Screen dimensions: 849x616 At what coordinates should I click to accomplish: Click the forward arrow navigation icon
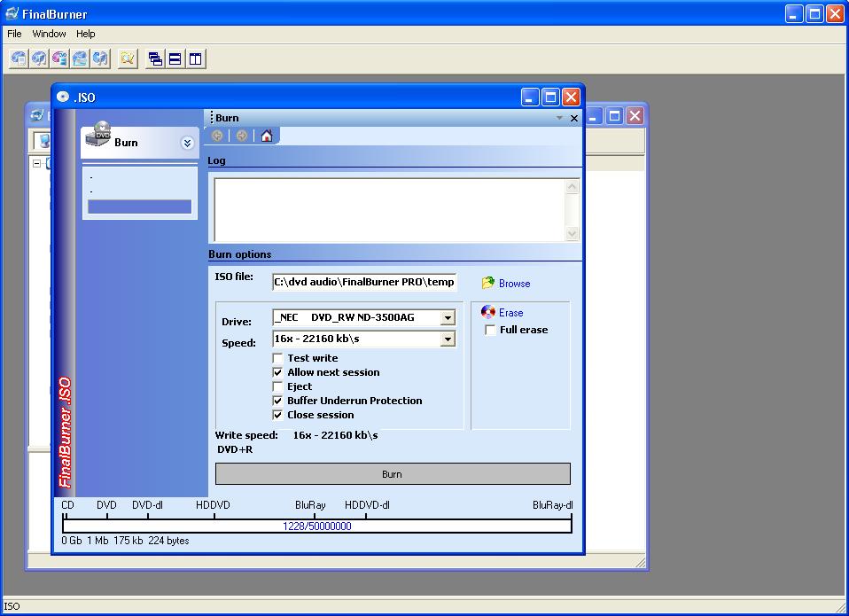(x=242, y=136)
